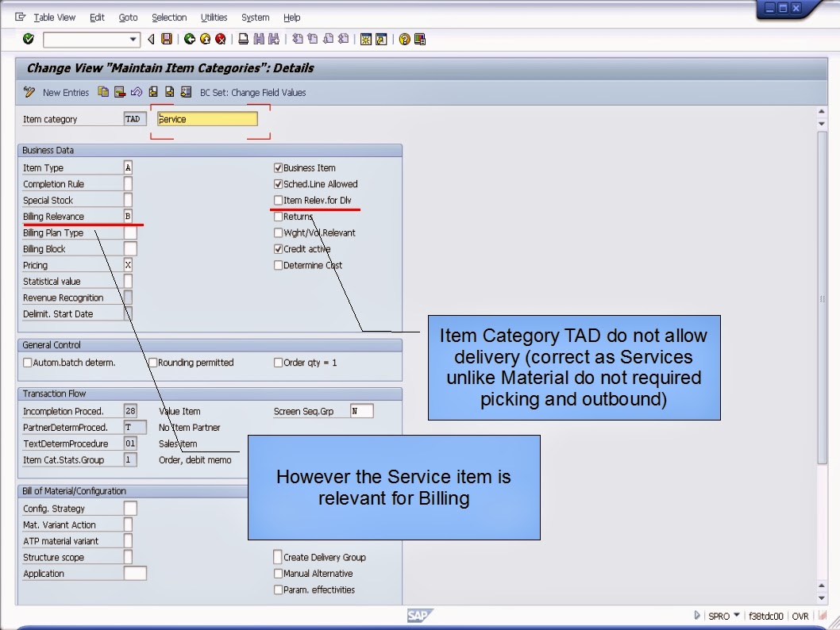Screen dimensions: 840x630
Task: Enable Manual Alternative checkbox
Action: (x=278, y=573)
